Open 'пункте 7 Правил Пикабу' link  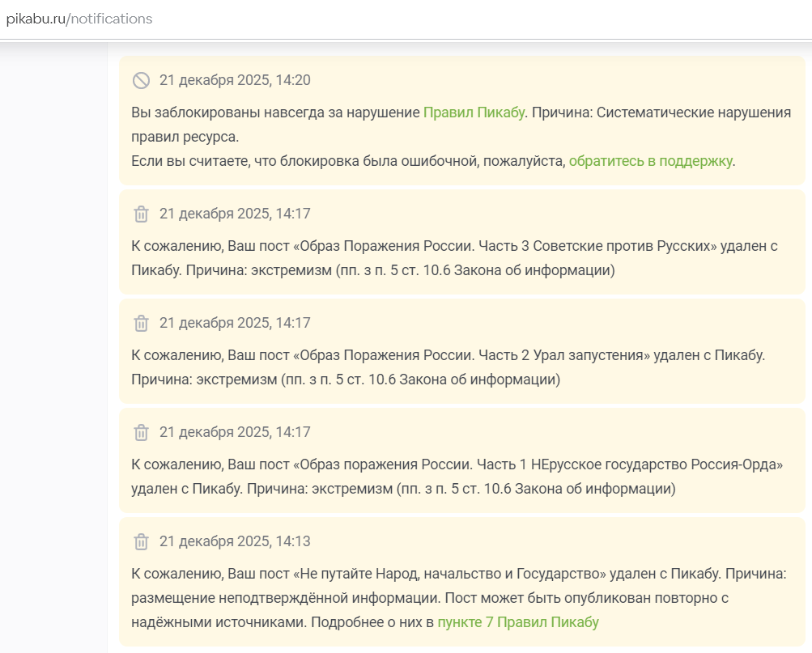pos(518,622)
